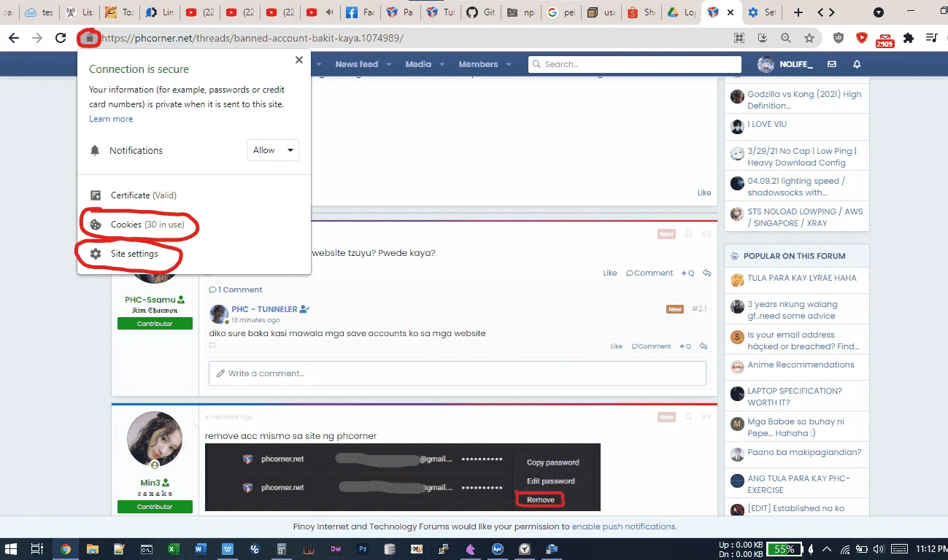This screenshot has width=948, height=560.
Task: Open Min3 user profile name
Action: (x=150, y=483)
